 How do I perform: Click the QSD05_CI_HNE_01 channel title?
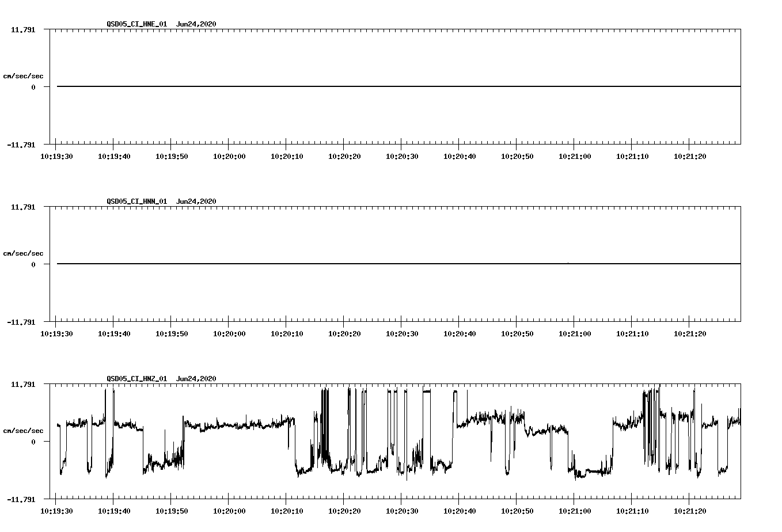(137, 24)
